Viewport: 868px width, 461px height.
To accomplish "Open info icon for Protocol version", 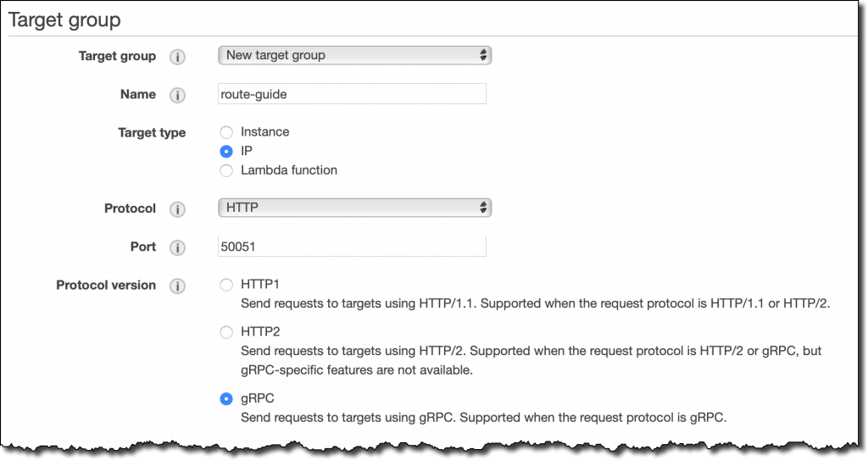I will click(177, 286).
